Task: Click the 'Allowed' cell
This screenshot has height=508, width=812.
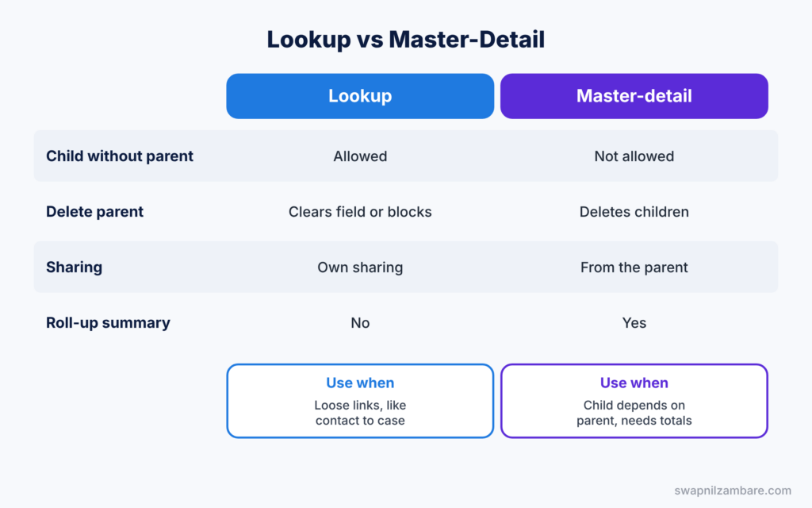Action: (x=360, y=156)
